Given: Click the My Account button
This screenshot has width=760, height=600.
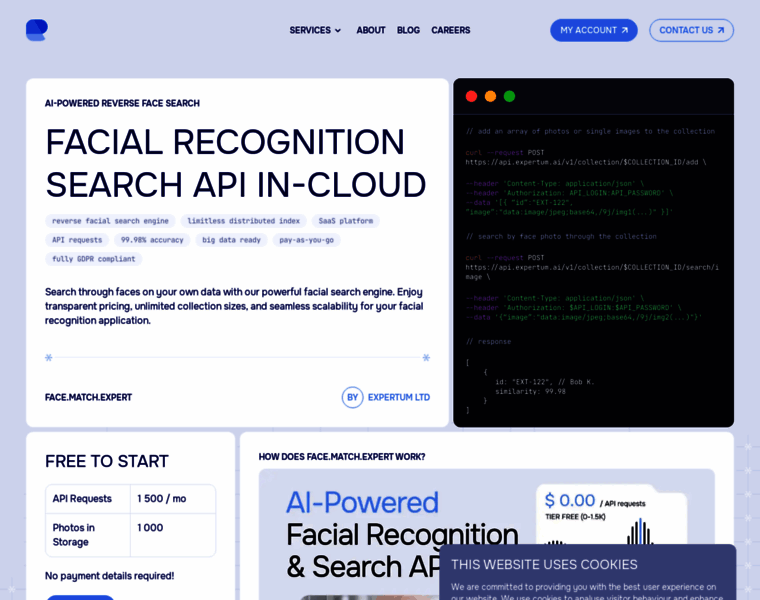Looking at the screenshot, I should 594,30.
